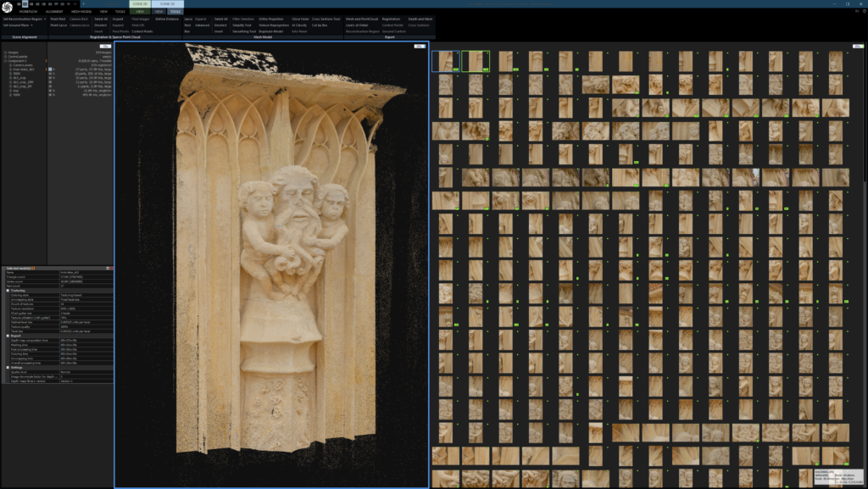The width and height of the screenshot is (868, 489).
Task: Open the image grid view mode badge
Action: 858,46
